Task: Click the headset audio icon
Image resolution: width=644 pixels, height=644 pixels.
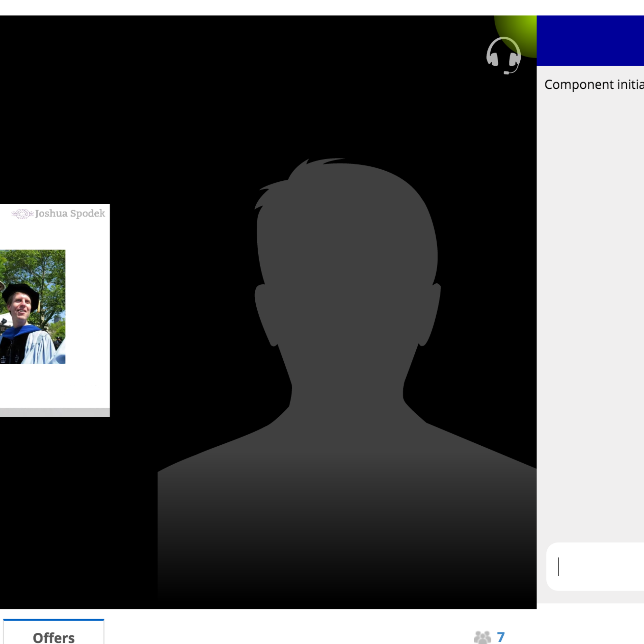Action: (503, 56)
